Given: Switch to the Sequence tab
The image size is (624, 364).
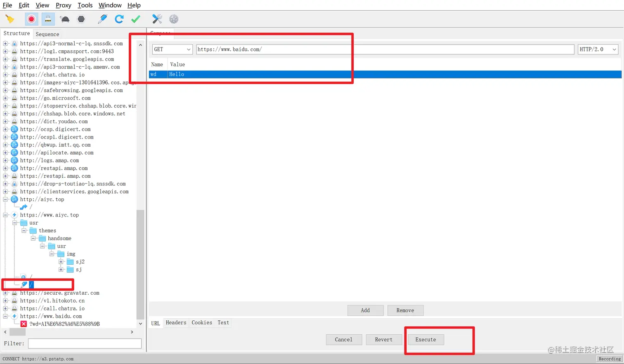Looking at the screenshot, I should (x=47, y=34).
